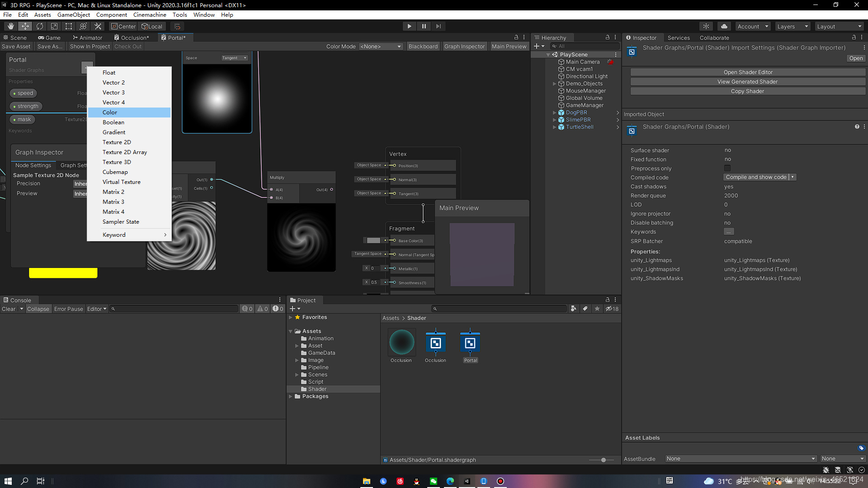This screenshot has width=868, height=488.
Task: Click Open Shader Editor button
Action: (x=748, y=72)
